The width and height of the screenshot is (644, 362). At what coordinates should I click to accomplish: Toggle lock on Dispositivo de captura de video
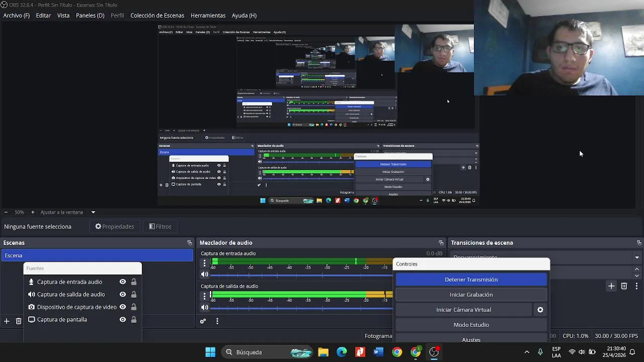(x=134, y=307)
